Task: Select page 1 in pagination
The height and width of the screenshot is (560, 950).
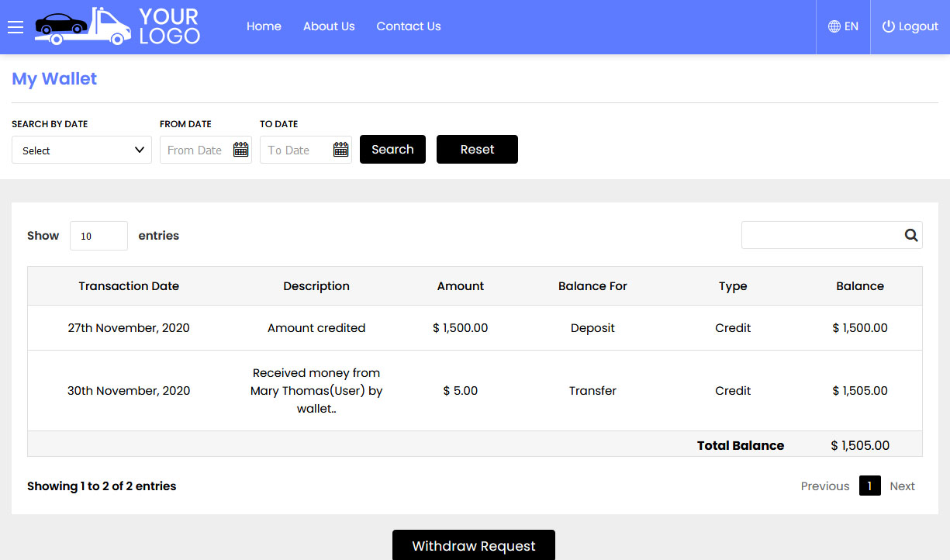Action: pos(870,486)
